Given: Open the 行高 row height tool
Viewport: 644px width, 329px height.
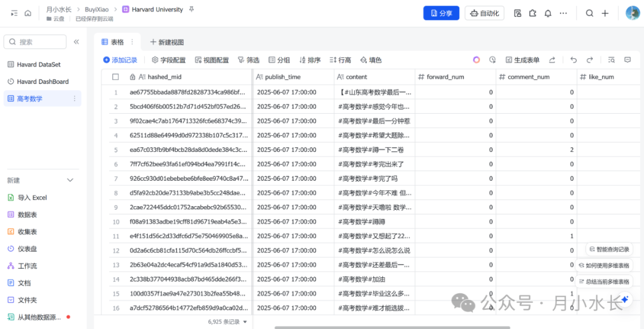Looking at the screenshot, I should point(340,60).
